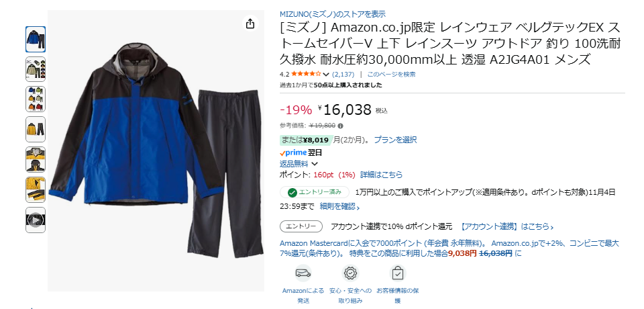Open the 2,137 reviews count link

(x=343, y=75)
